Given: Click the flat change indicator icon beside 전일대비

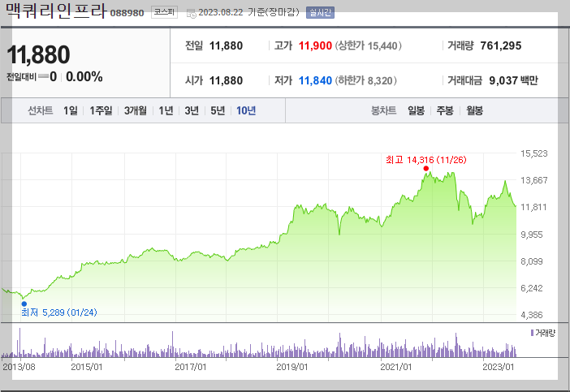Looking at the screenshot, I should [43, 76].
